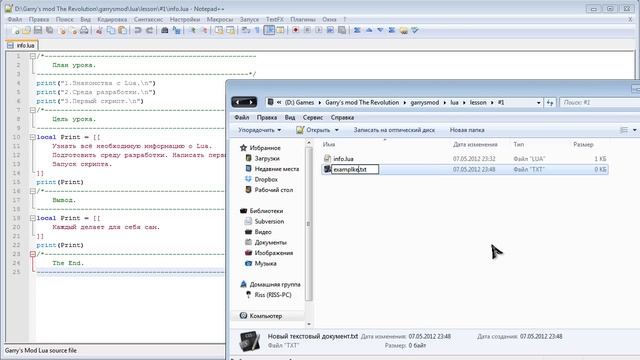Viewport: 640px width, 360px height.
Task: Toggle the highlighted indent guide button
Action: click(x=269, y=30)
